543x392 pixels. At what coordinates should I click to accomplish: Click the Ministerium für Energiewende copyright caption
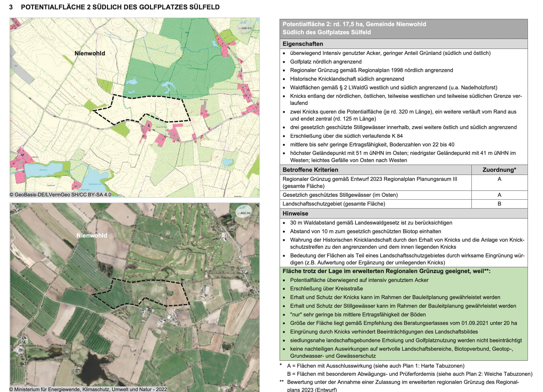pyautogui.click(x=88, y=389)
